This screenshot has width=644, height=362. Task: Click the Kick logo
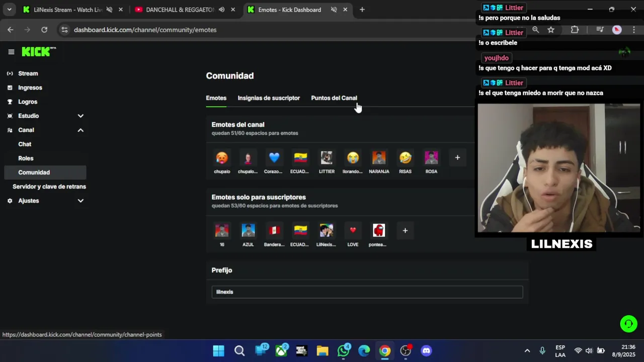38,52
